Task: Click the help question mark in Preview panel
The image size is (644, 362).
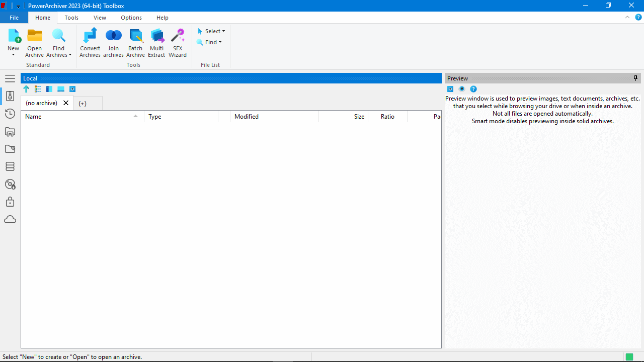Action: 473,89
